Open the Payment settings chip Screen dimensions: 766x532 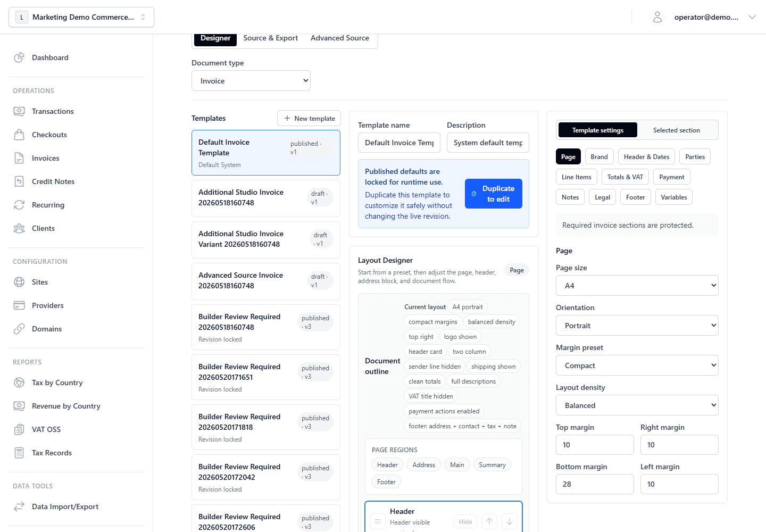pos(672,177)
